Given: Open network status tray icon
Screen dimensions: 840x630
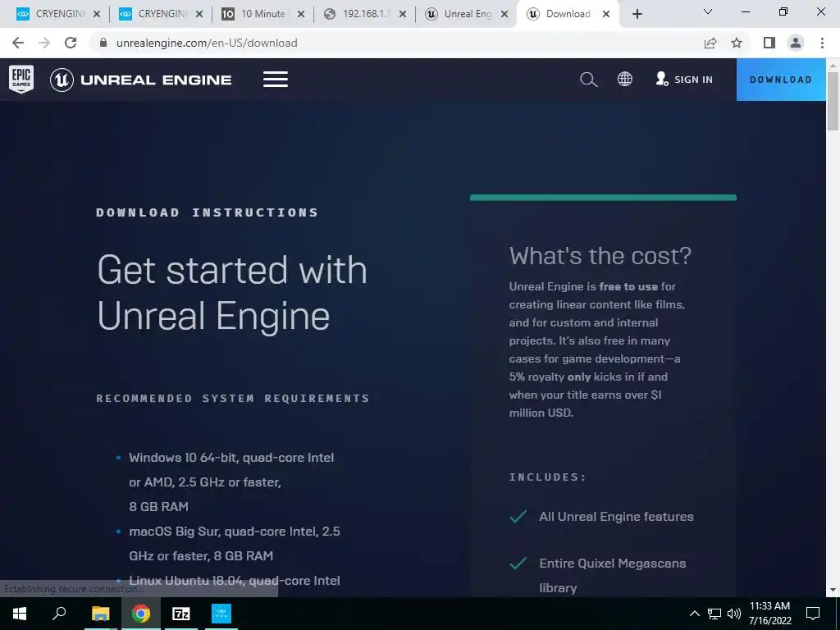Looking at the screenshot, I should 714,614.
